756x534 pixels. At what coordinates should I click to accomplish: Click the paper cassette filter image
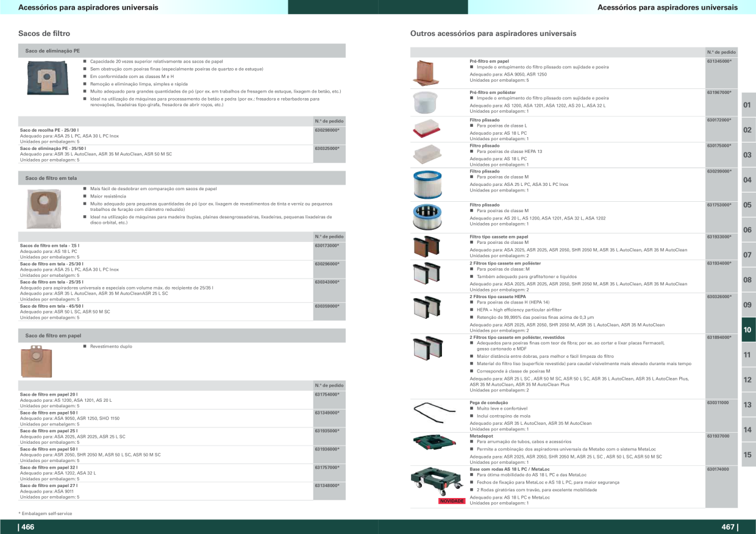pyautogui.click(x=426, y=247)
